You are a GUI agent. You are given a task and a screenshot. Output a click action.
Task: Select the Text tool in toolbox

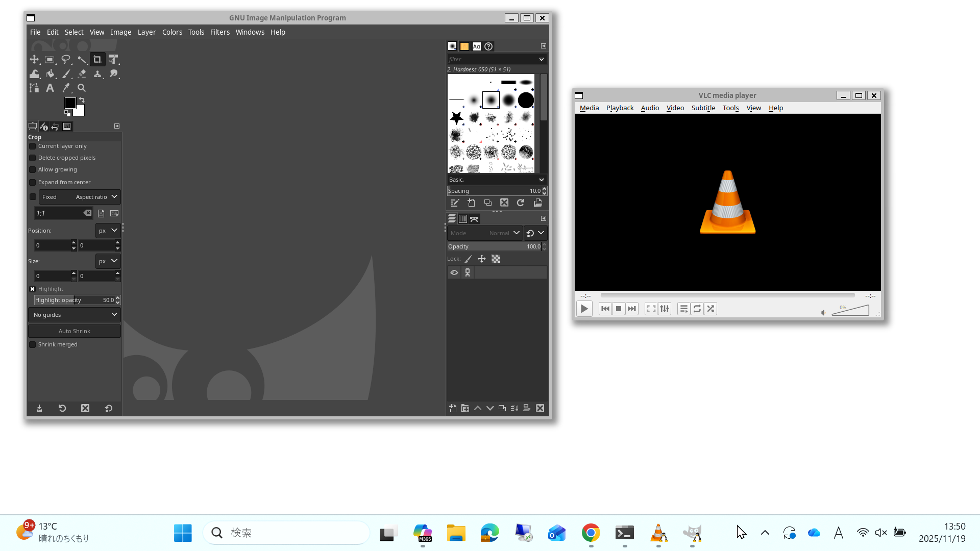point(50,88)
